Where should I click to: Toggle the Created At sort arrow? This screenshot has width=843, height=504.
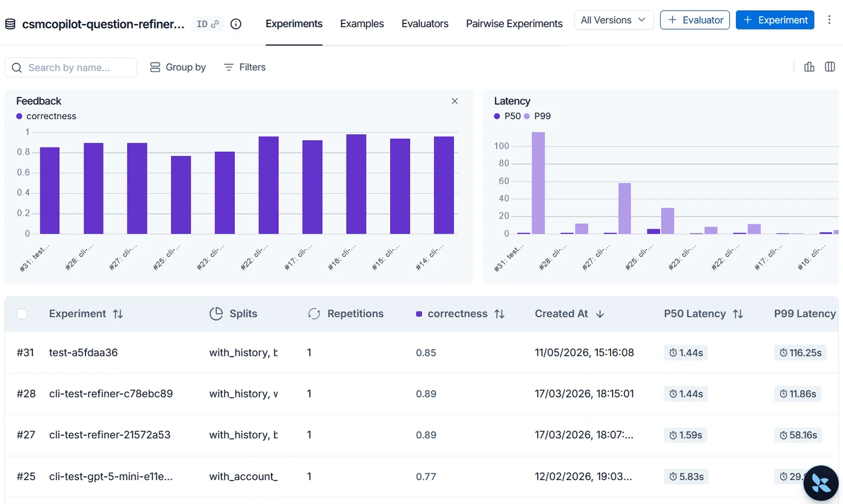click(x=600, y=314)
